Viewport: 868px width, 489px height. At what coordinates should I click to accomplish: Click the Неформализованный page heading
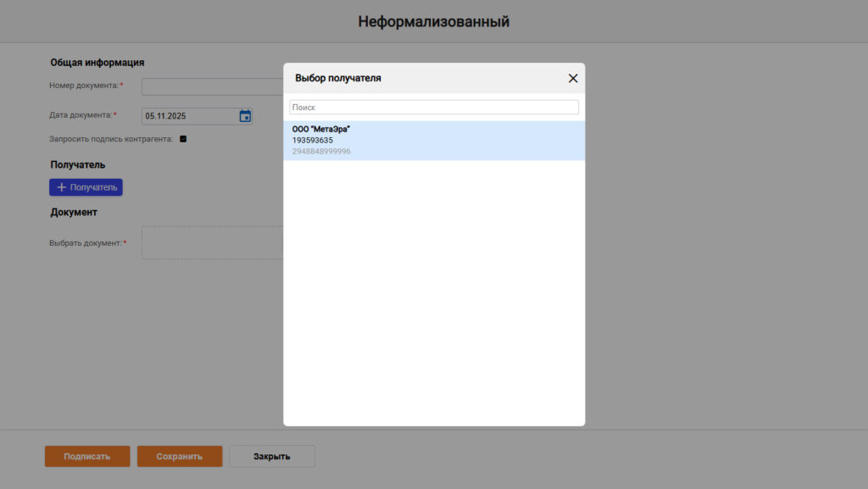click(x=433, y=22)
